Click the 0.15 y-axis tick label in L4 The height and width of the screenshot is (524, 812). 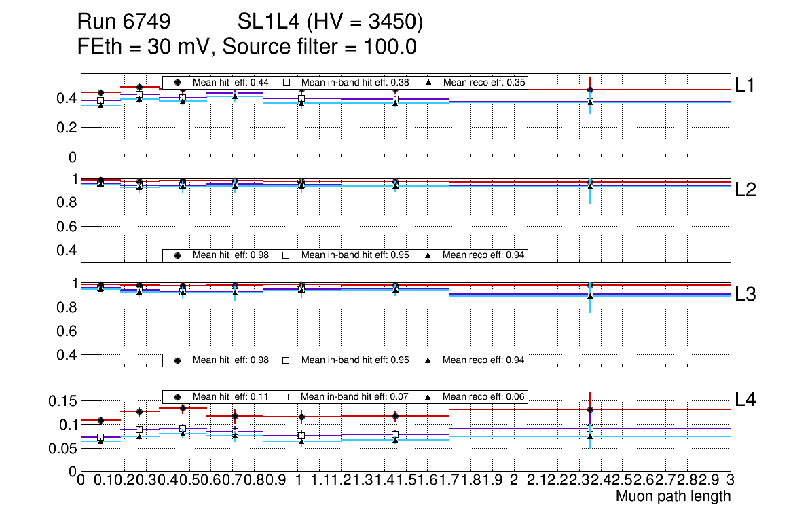[63, 401]
